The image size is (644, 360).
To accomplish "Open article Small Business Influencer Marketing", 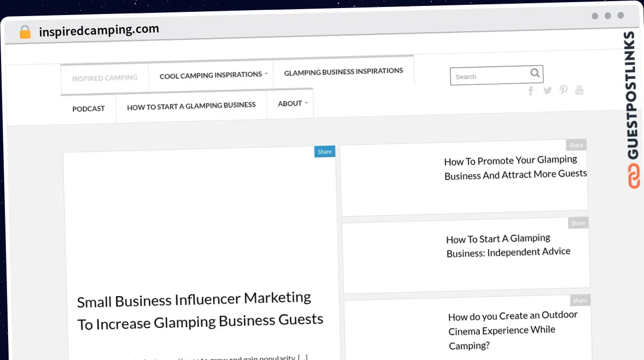I will coord(200,312).
